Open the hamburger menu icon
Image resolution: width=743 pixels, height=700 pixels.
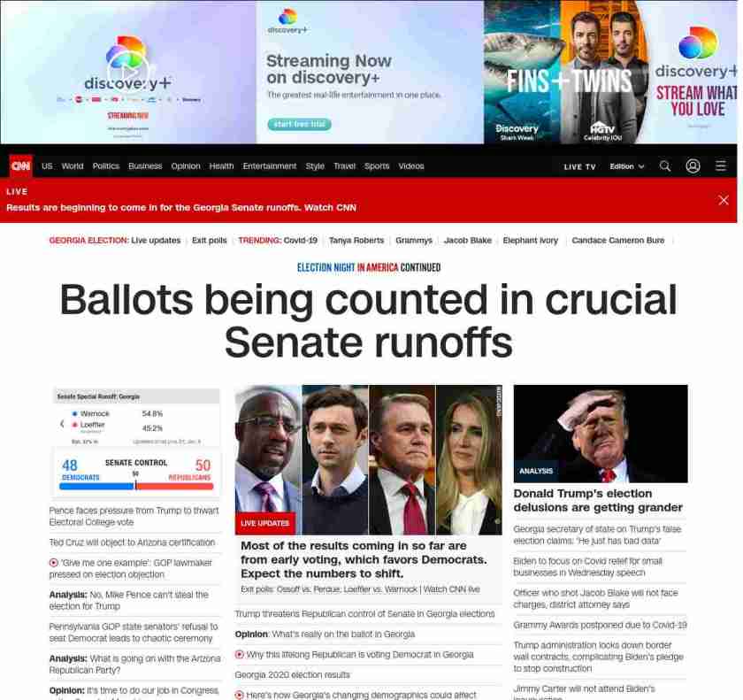click(x=721, y=165)
